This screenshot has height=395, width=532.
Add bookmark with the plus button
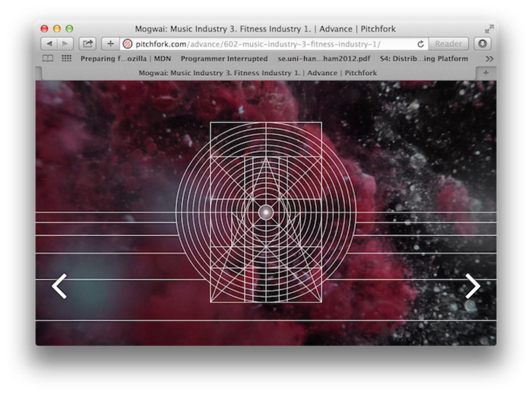pos(110,44)
